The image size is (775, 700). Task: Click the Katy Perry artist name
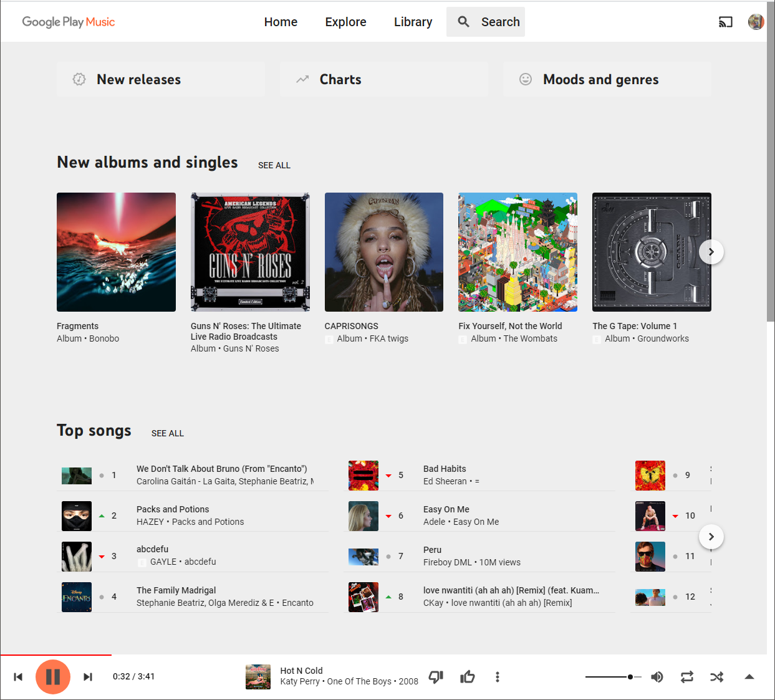pyautogui.click(x=300, y=681)
